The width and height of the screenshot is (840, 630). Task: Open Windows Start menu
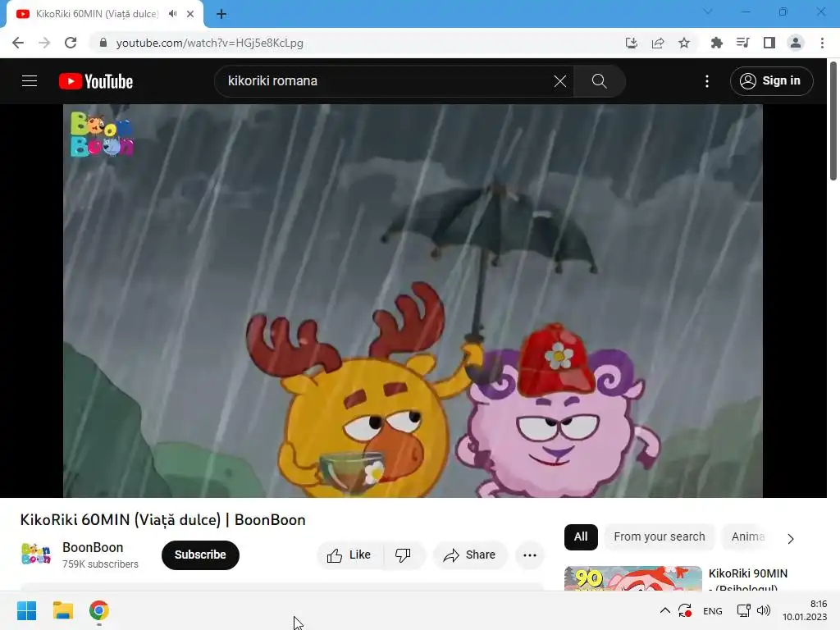click(27, 610)
